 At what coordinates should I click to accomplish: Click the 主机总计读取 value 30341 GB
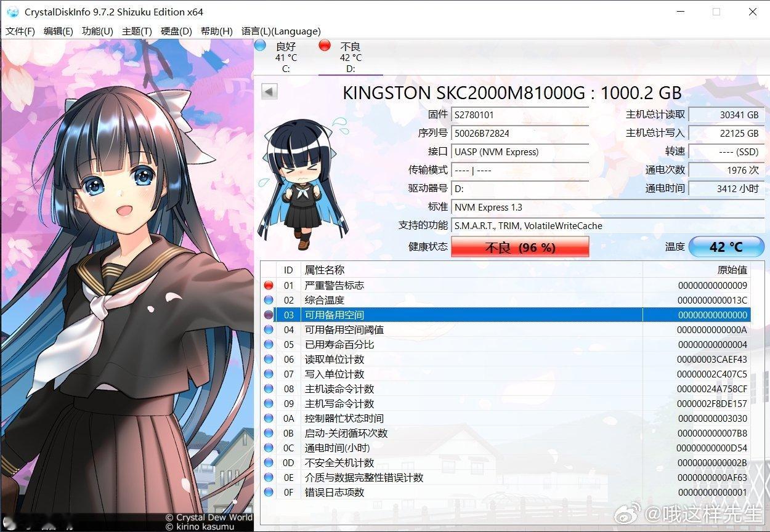[726, 115]
